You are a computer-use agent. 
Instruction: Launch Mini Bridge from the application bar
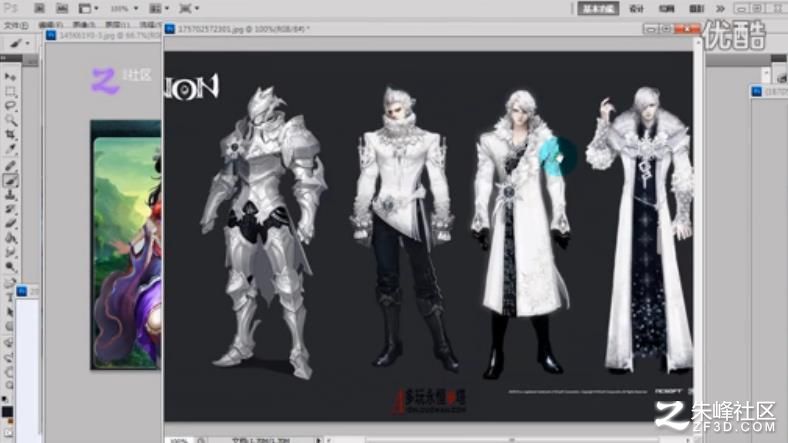tap(61, 9)
